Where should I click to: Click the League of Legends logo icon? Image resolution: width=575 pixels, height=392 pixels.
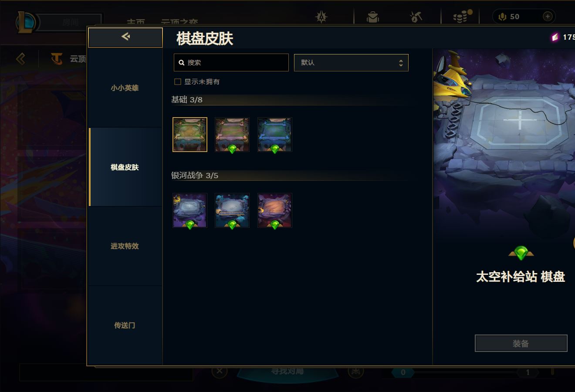click(26, 22)
